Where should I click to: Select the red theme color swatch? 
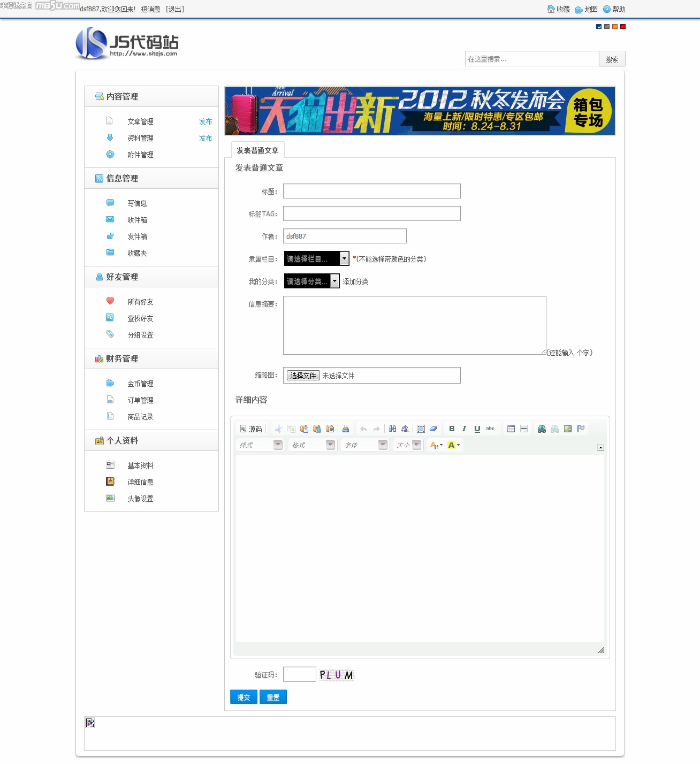623,26
